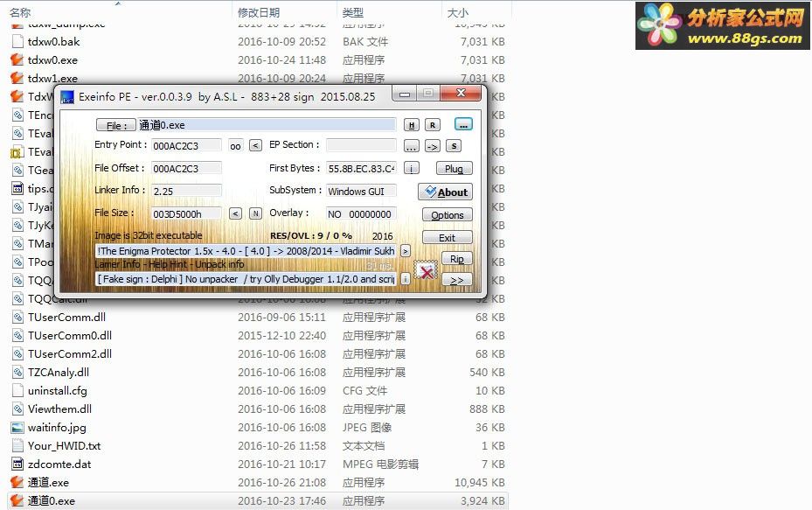The image size is (812, 510).
Task: Click the Enigma Protector detection result line
Action: coord(246,251)
